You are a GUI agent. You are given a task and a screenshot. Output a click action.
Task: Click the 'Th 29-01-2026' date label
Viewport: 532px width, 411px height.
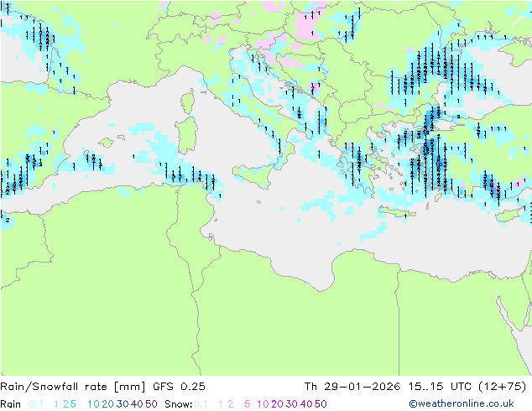pyautogui.click(x=352, y=387)
